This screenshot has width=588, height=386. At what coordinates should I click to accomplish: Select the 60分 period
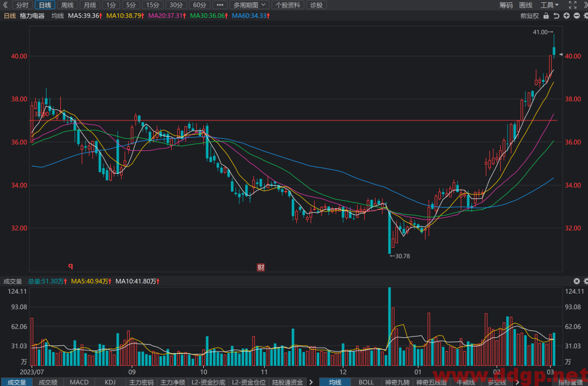[199, 5]
